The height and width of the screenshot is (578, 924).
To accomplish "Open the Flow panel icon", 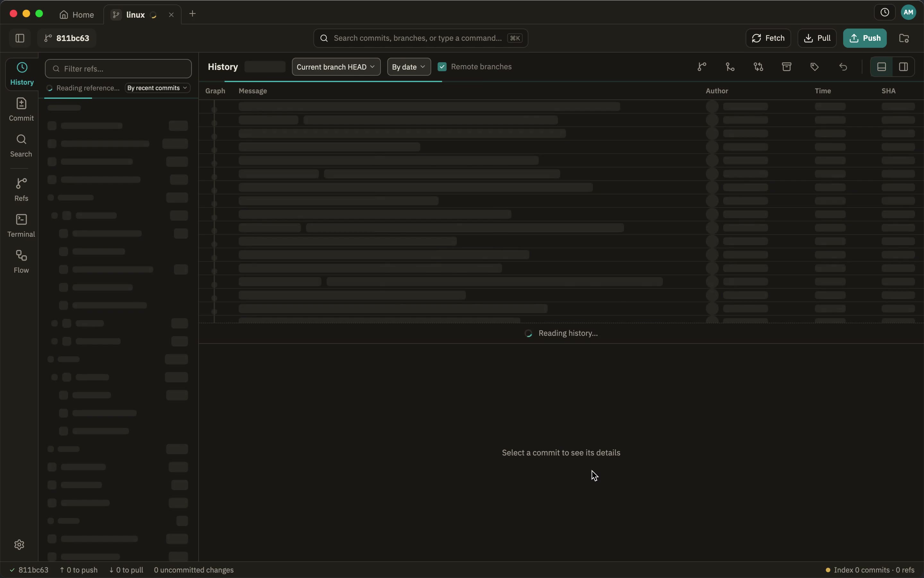I will 21,261.
